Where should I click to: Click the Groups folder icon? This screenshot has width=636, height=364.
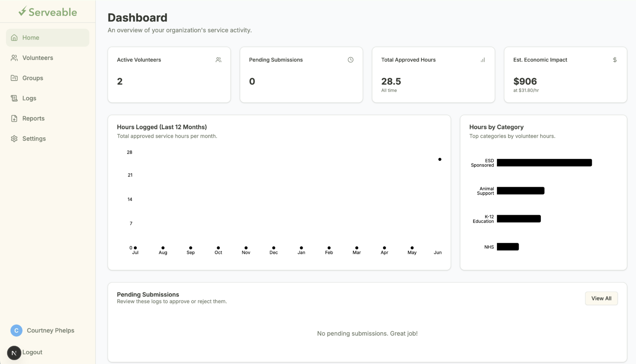14,78
